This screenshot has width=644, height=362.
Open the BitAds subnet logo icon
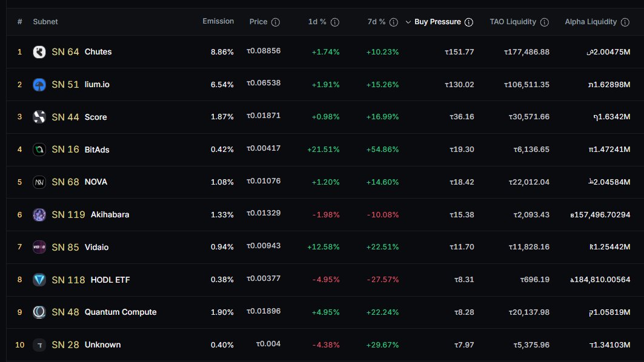(39, 150)
